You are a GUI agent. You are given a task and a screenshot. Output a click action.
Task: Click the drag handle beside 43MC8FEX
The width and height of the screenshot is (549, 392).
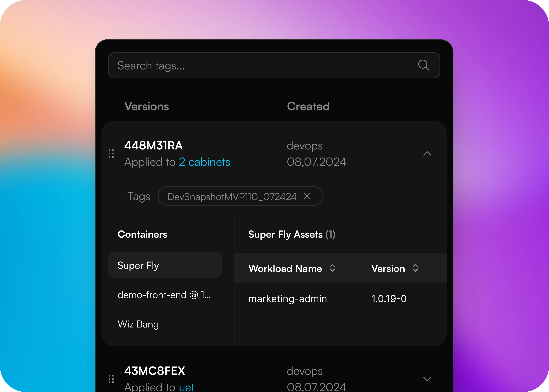(111, 379)
